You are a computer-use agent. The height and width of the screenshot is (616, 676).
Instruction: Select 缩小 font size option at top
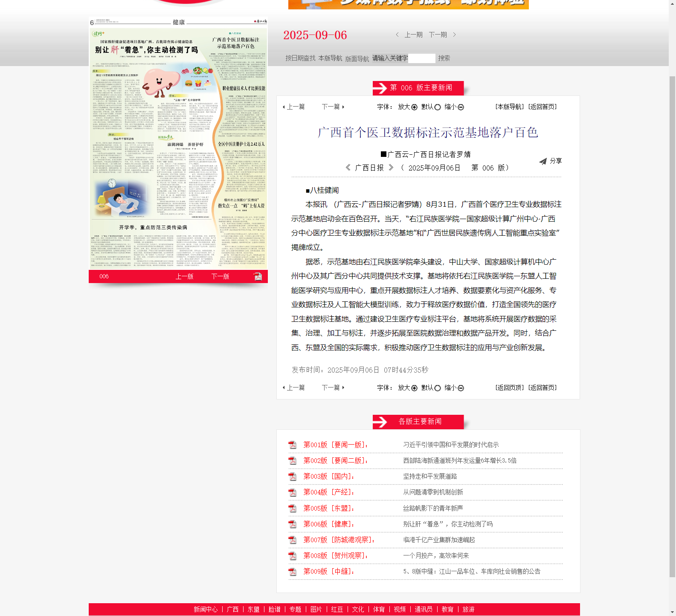coord(461,107)
